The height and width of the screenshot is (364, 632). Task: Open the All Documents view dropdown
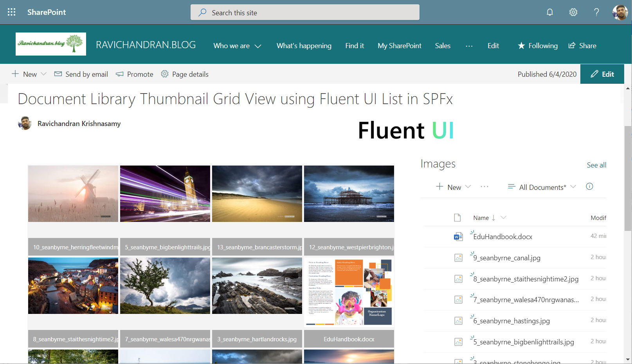tap(542, 187)
